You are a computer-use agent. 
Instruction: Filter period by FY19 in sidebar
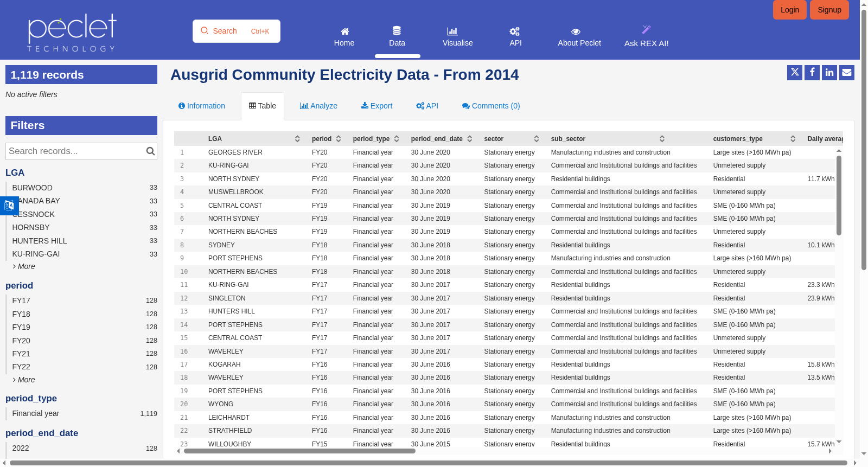tap(81, 327)
